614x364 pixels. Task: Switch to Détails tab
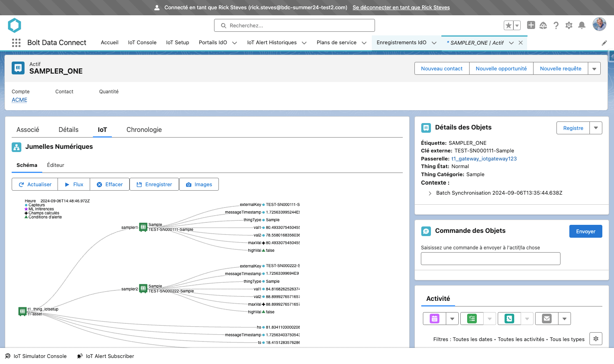point(68,130)
